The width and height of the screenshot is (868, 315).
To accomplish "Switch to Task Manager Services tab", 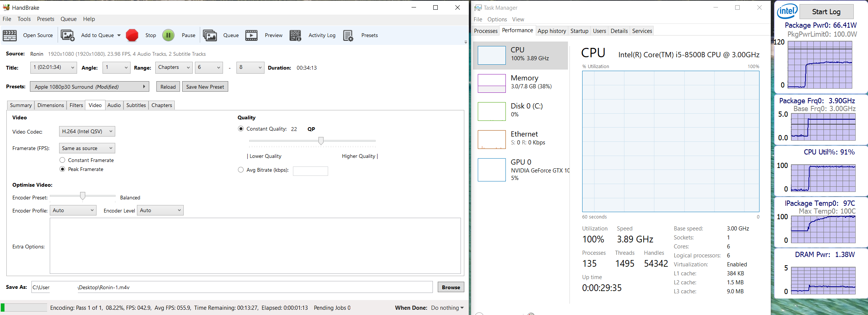I will pyautogui.click(x=642, y=31).
